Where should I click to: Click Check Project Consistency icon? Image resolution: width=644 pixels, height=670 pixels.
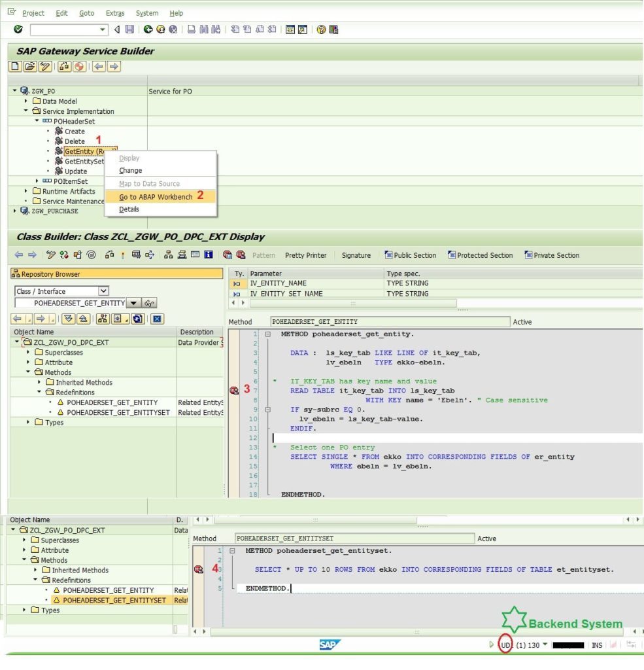[65, 66]
